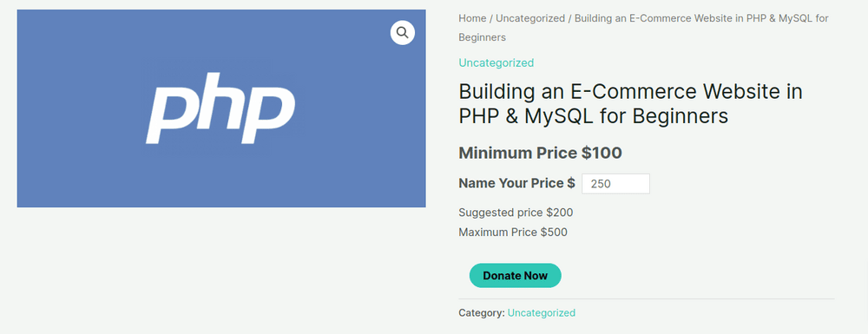Go to Home in the breadcrumb
Viewport: 868px width, 334px height.
(472, 18)
